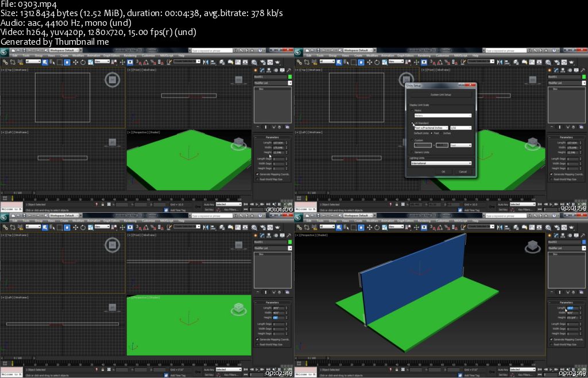Select Metric radio in Units Setup dialog
The image size is (588, 378).
click(412, 110)
